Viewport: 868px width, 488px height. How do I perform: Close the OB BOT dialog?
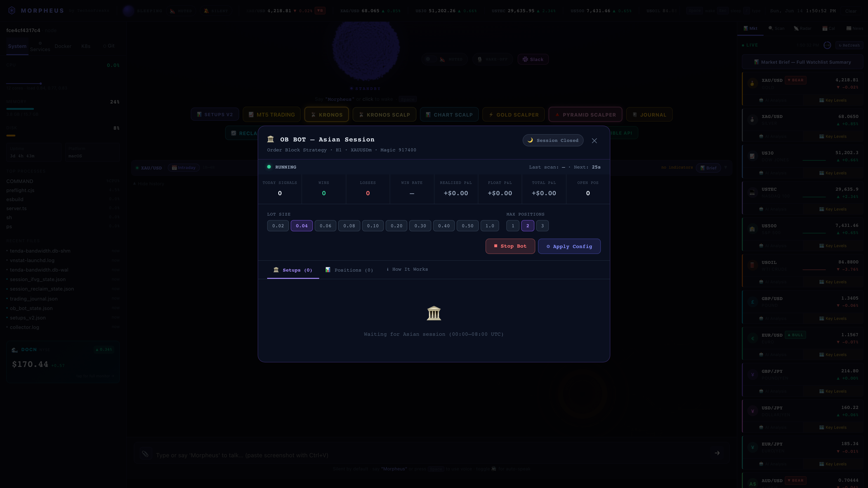(x=594, y=141)
